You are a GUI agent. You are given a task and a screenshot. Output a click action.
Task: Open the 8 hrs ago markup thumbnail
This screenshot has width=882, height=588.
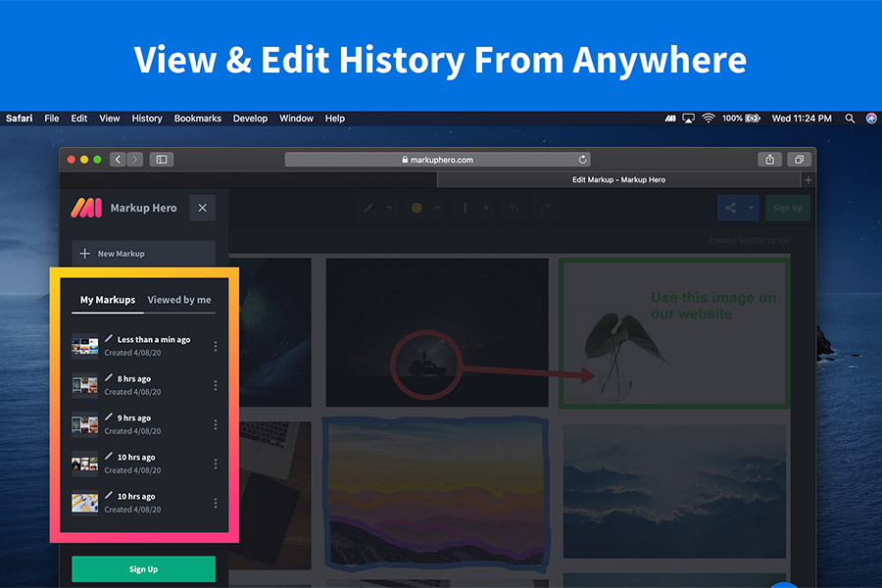(x=85, y=385)
